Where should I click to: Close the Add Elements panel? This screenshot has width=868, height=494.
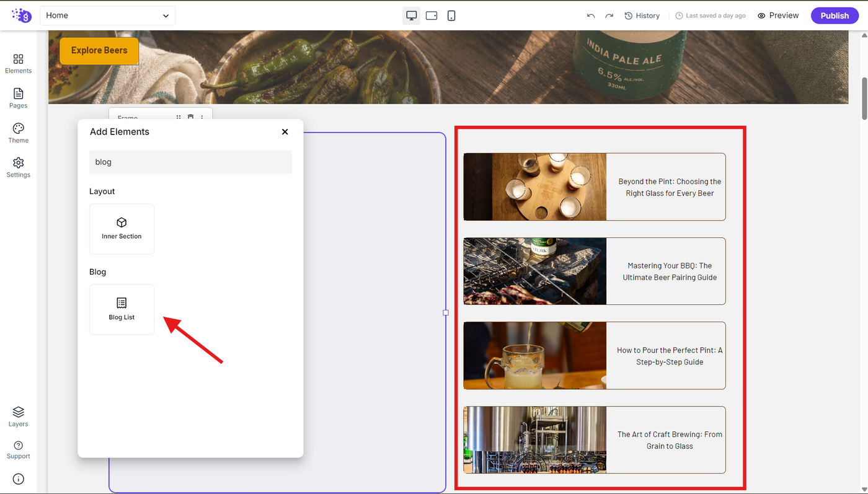tap(285, 131)
